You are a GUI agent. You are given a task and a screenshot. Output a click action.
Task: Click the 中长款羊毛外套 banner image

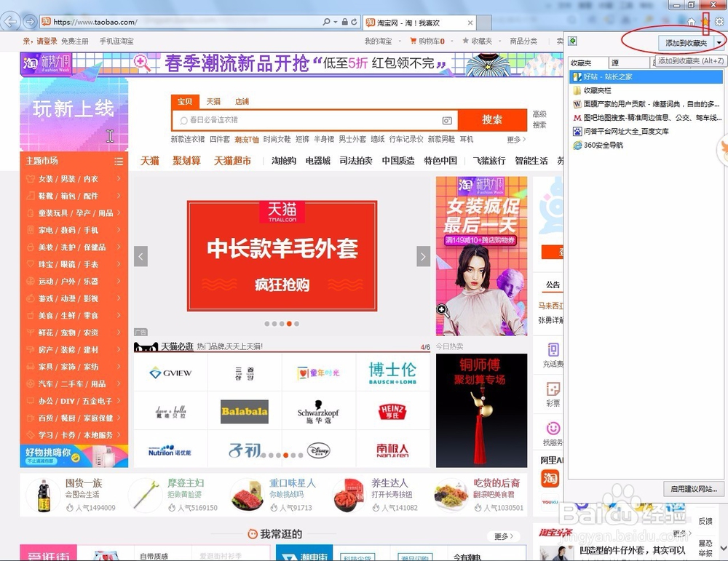[x=282, y=255]
